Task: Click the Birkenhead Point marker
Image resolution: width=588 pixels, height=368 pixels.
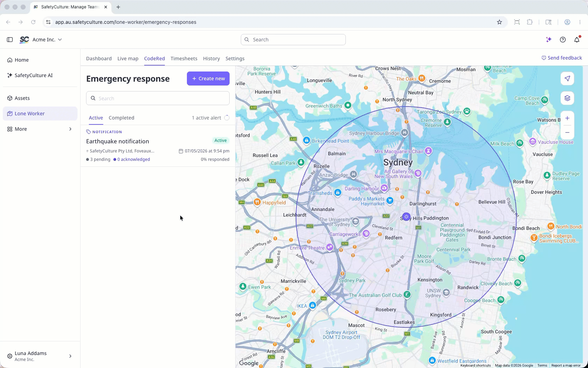Action: [x=307, y=140]
